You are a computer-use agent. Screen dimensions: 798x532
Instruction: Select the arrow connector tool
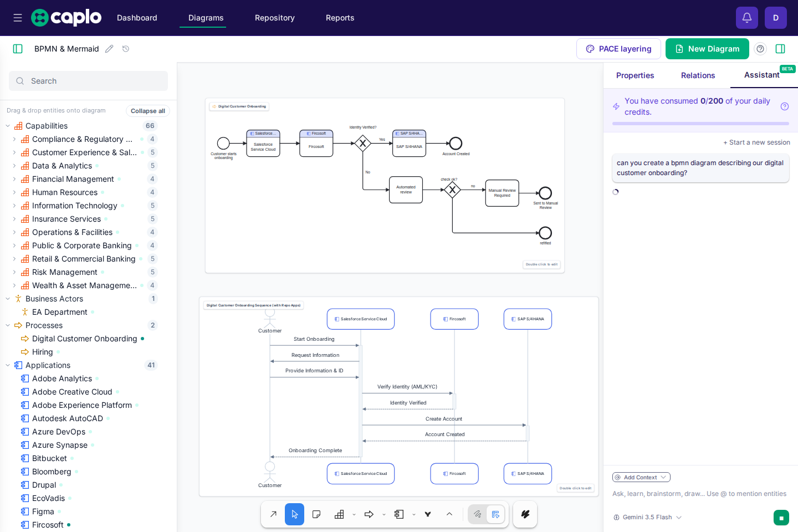[x=273, y=514]
